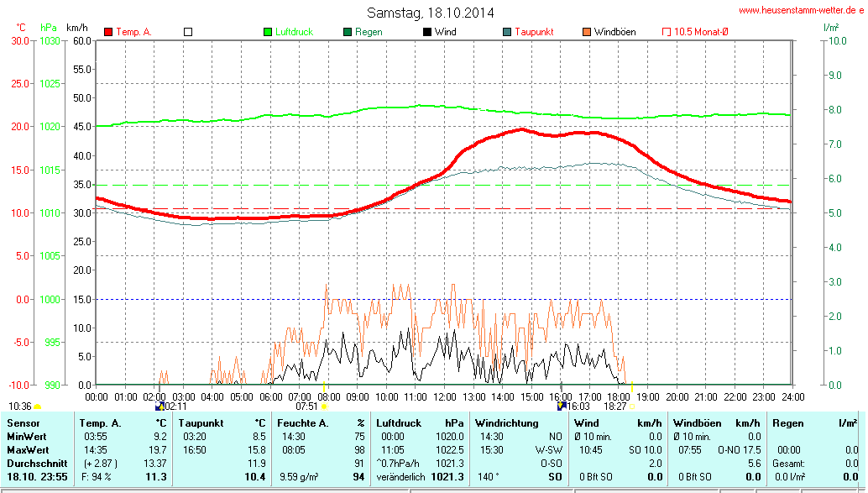Click the Windrichtung table header

pyautogui.click(x=506, y=423)
